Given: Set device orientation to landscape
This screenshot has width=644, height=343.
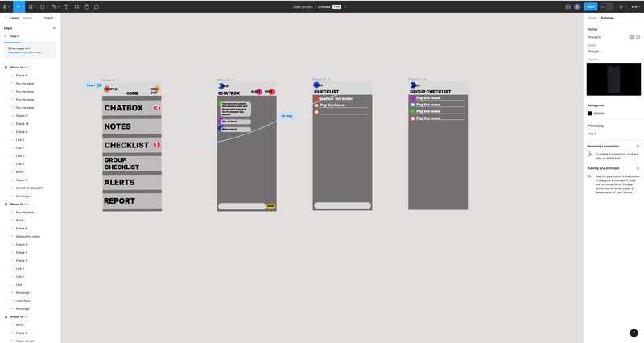Looking at the screenshot, I should pyautogui.click(x=638, y=37).
